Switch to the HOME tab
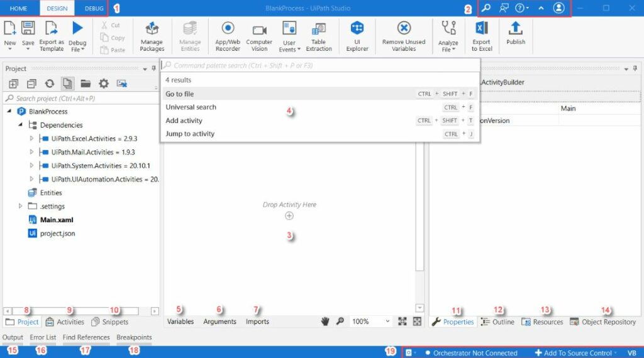 [x=18, y=8]
